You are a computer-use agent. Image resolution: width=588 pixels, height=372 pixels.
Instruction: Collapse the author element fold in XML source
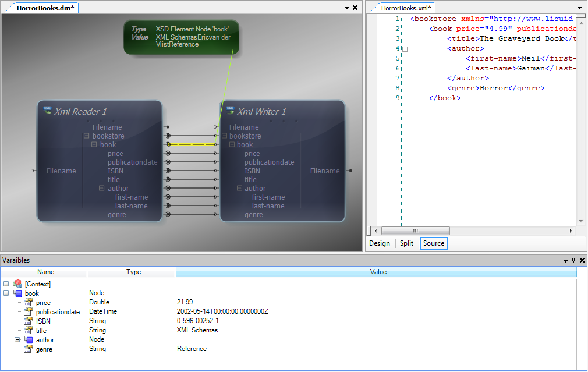[x=405, y=49]
